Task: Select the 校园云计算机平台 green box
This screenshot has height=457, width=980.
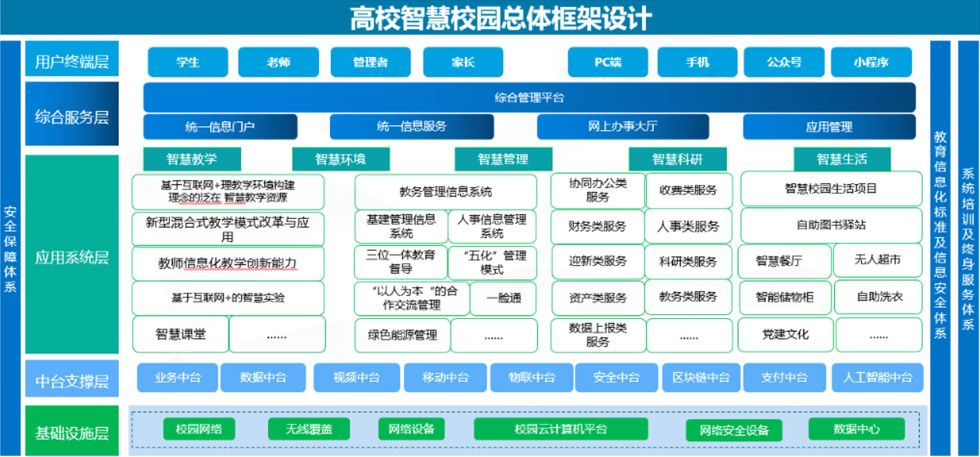Action: (x=561, y=429)
